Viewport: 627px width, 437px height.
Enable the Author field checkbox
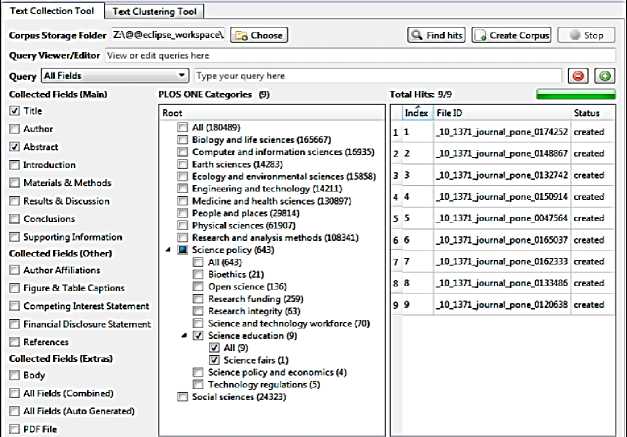click(14, 129)
